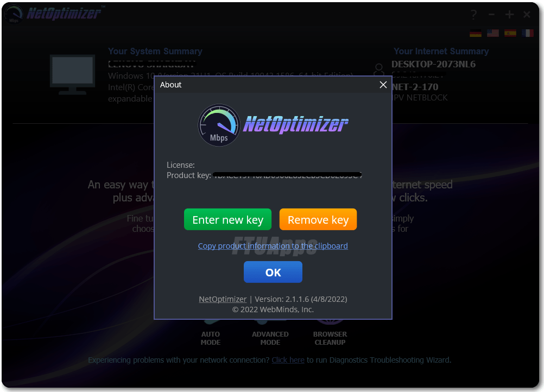
Task: Click the Version: 2.1.1.6 (4/8/2022) text
Action: pos(301,299)
